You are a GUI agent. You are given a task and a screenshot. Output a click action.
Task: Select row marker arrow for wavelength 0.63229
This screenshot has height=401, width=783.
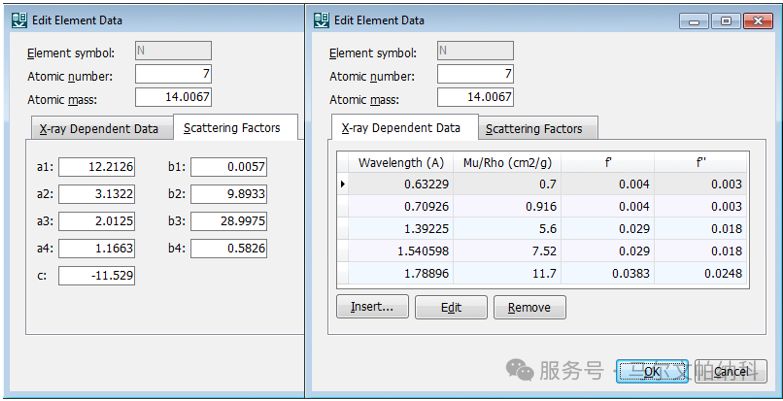click(343, 184)
